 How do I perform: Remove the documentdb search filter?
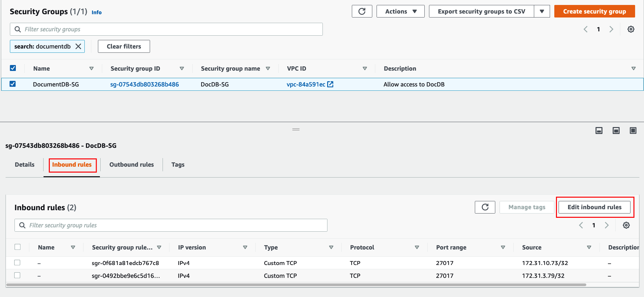coord(78,47)
